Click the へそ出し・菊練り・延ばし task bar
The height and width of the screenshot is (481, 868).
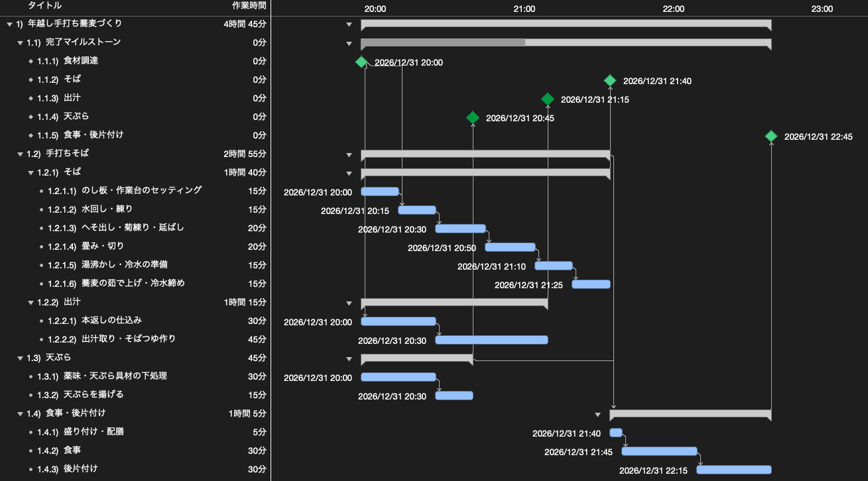(460, 229)
